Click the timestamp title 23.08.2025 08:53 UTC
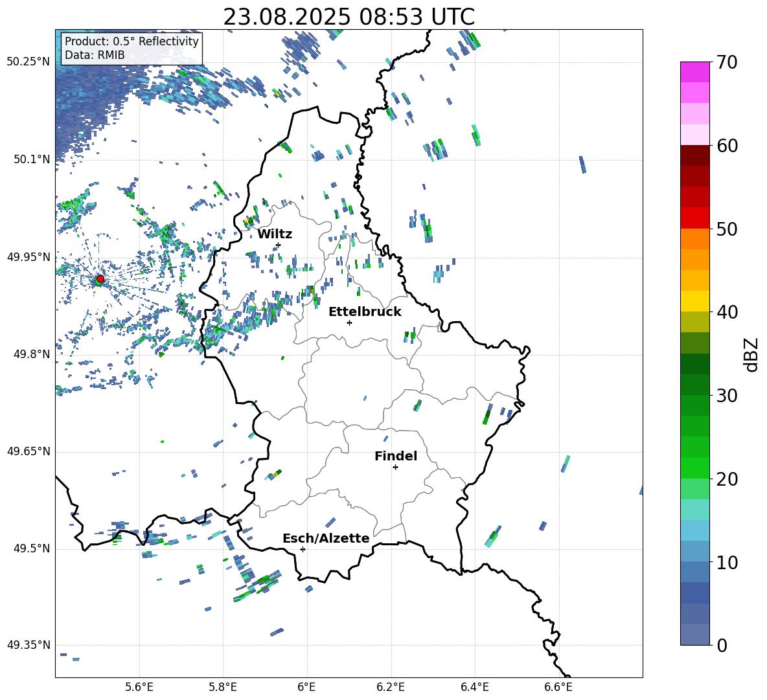 [349, 17]
